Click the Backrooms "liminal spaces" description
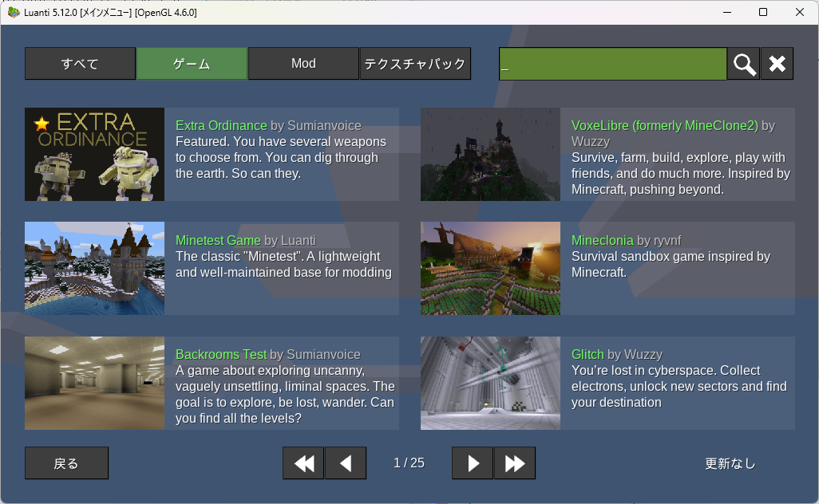 point(285,395)
